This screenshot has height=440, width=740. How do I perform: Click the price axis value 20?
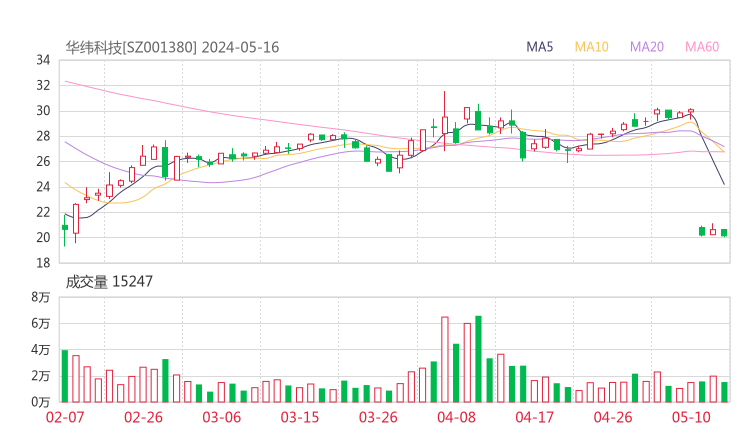pyautogui.click(x=43, y=237)
